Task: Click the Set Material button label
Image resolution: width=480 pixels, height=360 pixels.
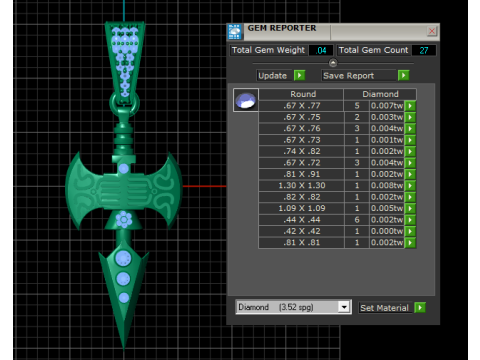Action: [x=385, y=308]
